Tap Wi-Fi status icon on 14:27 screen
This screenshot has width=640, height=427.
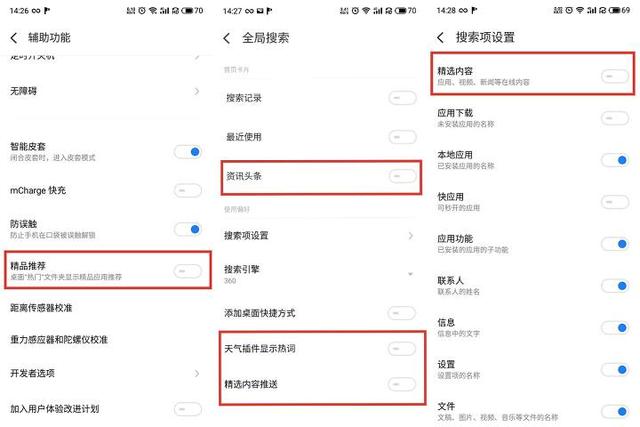tap(366, 11)
